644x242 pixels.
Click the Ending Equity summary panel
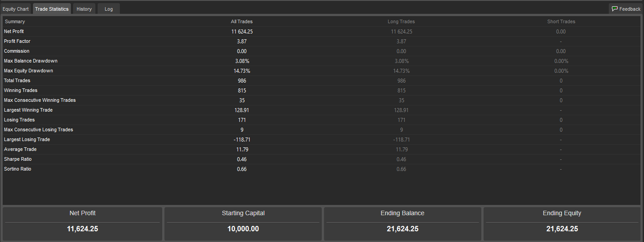[562, 224]
